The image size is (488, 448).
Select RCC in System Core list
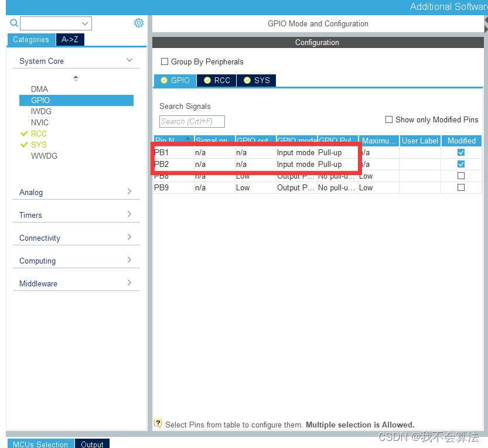tap(39, 134)
